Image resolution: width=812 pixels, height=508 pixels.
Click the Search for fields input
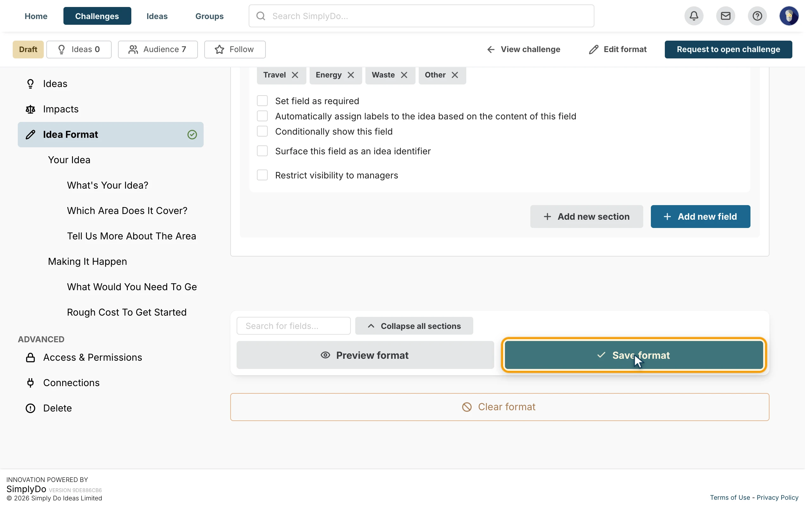(x=293, y=326)
